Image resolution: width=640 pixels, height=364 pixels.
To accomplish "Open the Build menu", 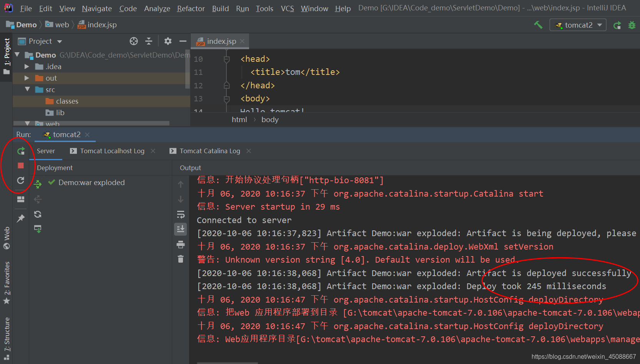I will pos(220,8).
